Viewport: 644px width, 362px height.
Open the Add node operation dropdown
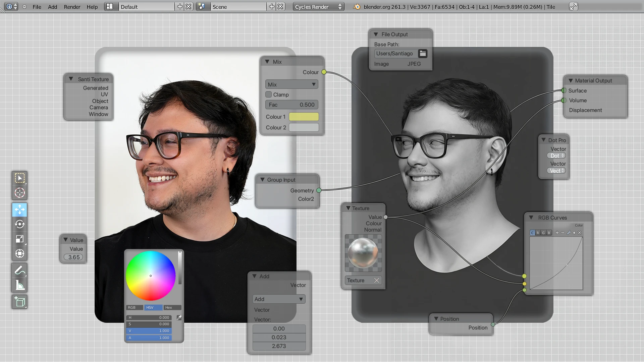[278, 299]
